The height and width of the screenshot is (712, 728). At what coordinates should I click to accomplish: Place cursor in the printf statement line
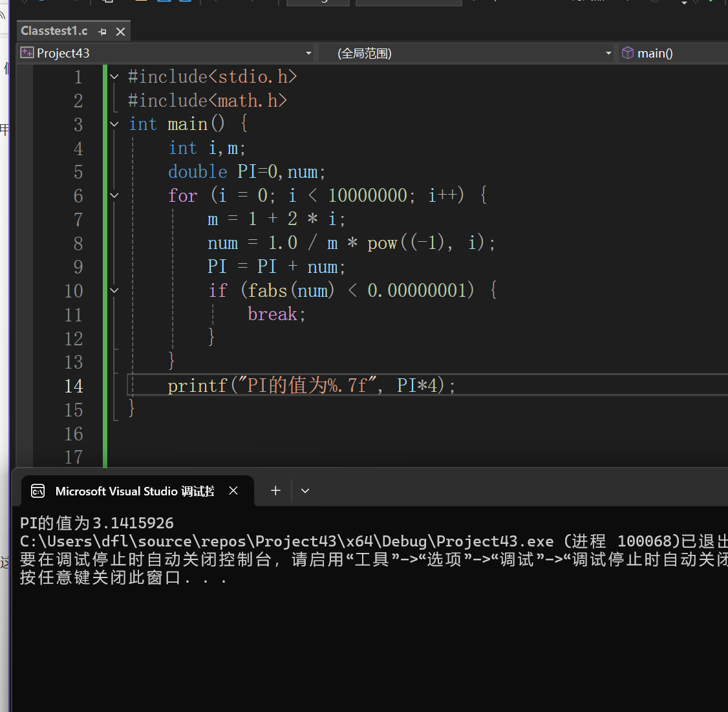(311, 386)
